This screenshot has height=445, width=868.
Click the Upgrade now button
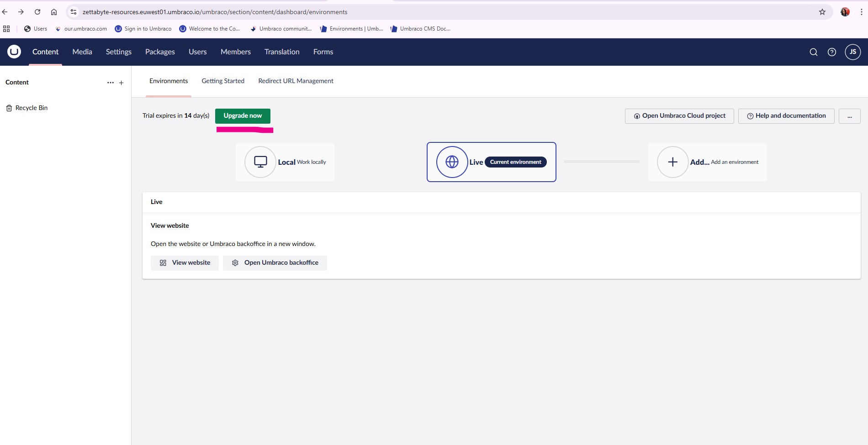point(243,116)
